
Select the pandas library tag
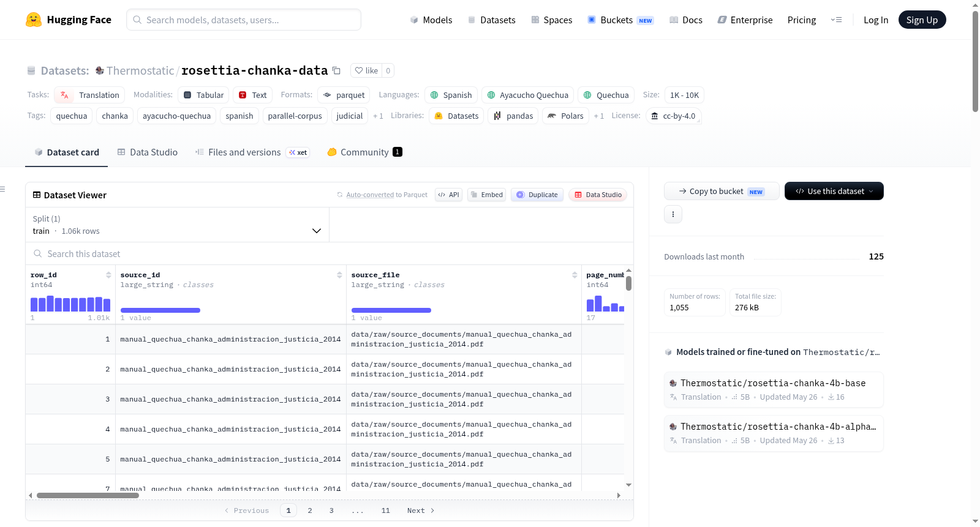(x=513, y=116)
